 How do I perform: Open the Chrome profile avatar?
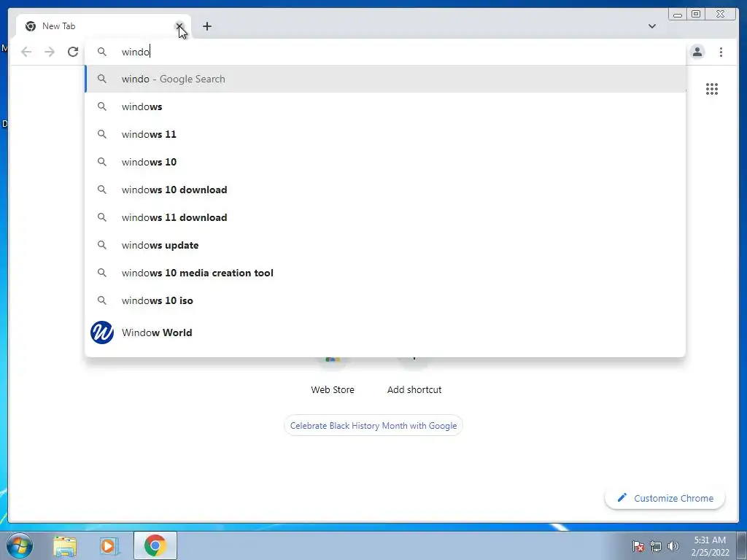(x=697, y=52)
